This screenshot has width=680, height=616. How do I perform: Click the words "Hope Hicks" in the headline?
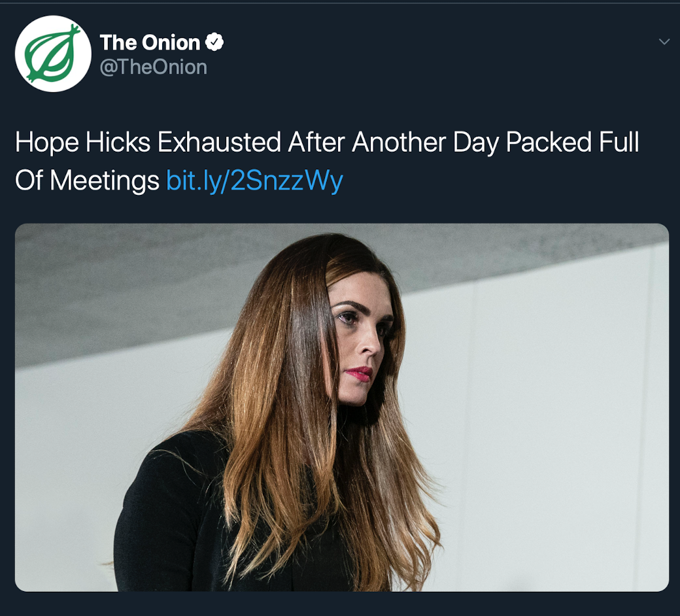84,143
